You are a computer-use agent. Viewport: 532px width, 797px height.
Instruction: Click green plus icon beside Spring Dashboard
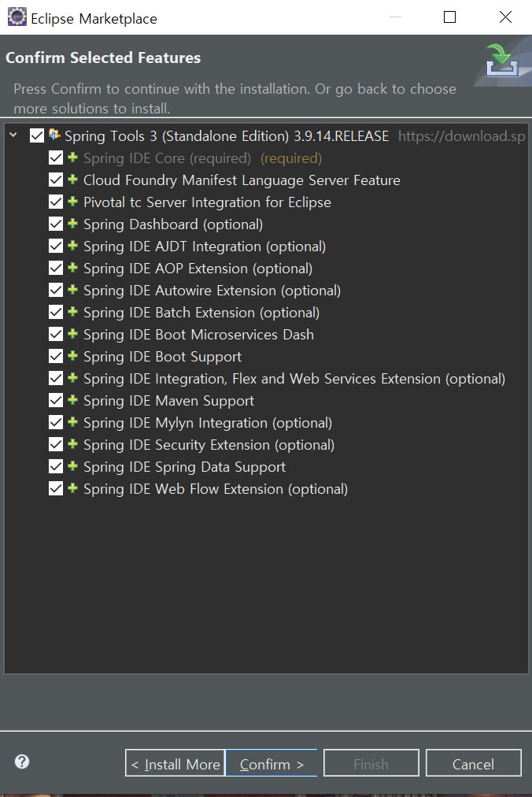click(x=72, y=223)
